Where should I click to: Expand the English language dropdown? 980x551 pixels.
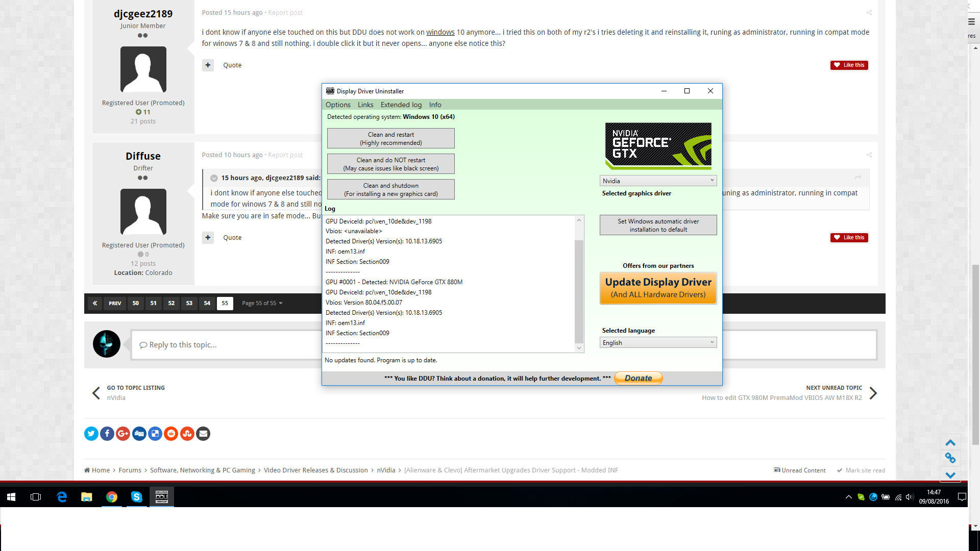coord(658,342)
